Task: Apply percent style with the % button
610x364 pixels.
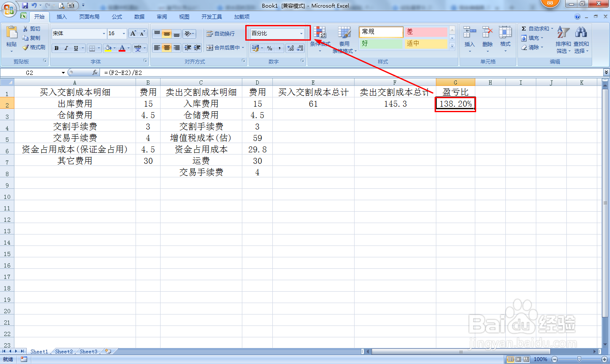Action: (269, 48)
